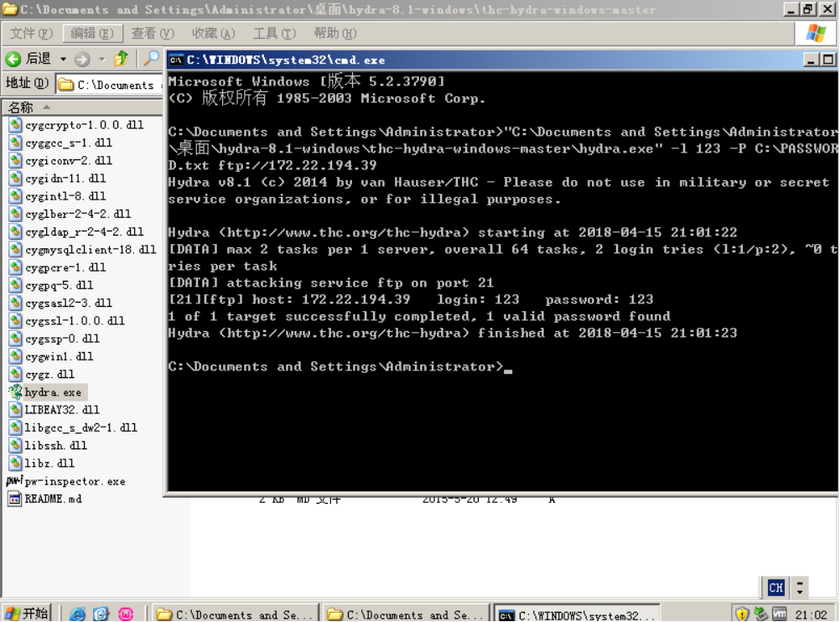Screen dimensions: 840x622
Task: Click the CH language bar indicator
Action: click(x=775, y=588)
